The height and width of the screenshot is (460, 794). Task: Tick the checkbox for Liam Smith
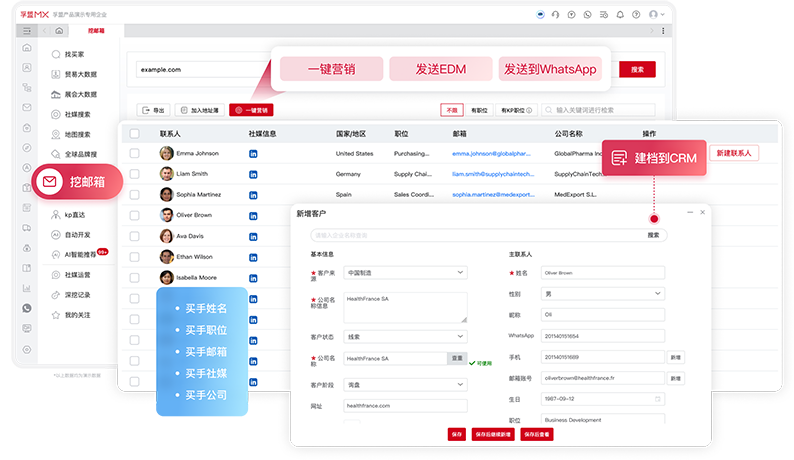(x=134, y=174)
